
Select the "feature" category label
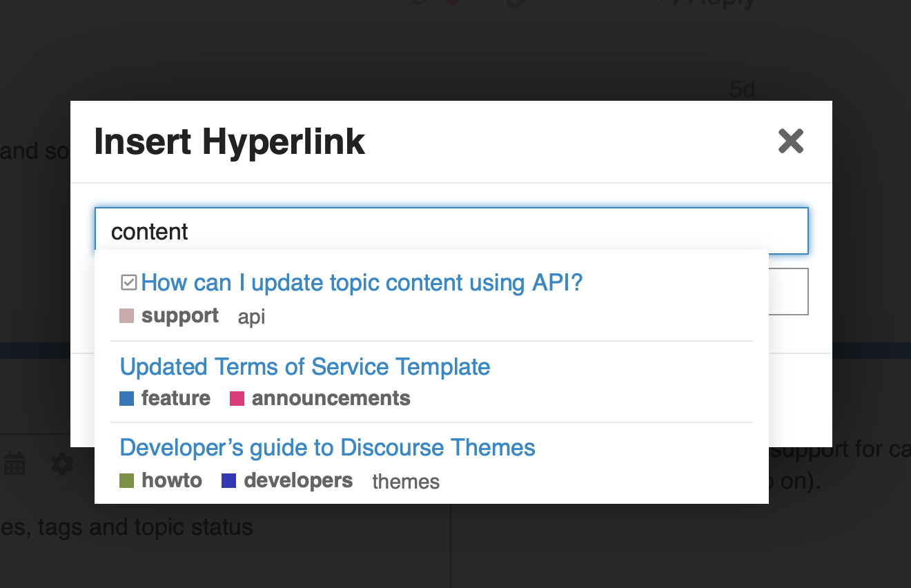pyautogui.click(x=176, y=398)
